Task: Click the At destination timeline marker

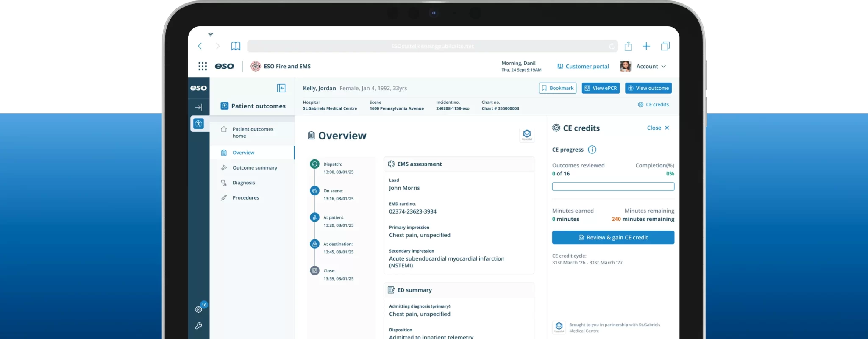Action: [314, 244]
